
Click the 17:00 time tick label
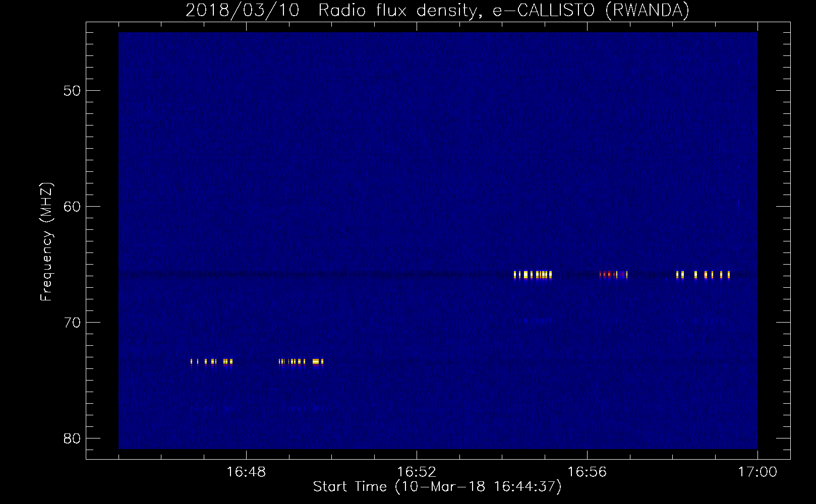[x=757, y=472]
